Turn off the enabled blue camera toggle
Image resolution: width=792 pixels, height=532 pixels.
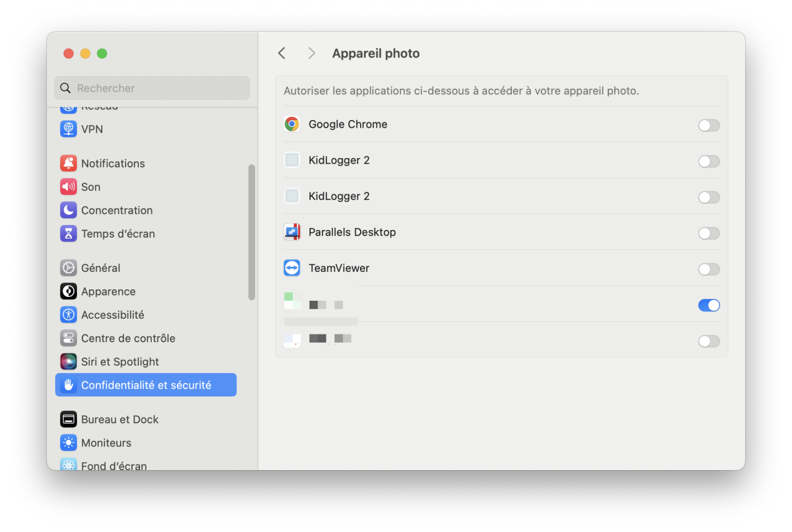coord(709,305)
